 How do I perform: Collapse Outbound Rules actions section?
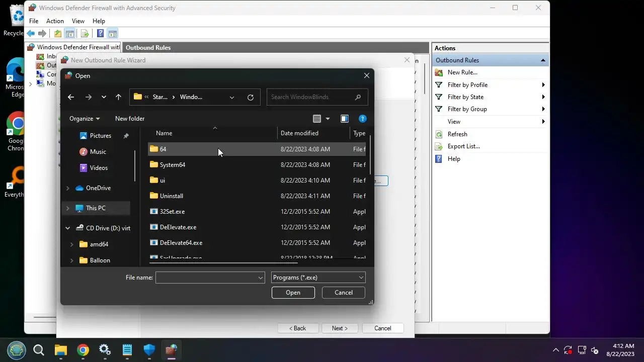point(543,60)
